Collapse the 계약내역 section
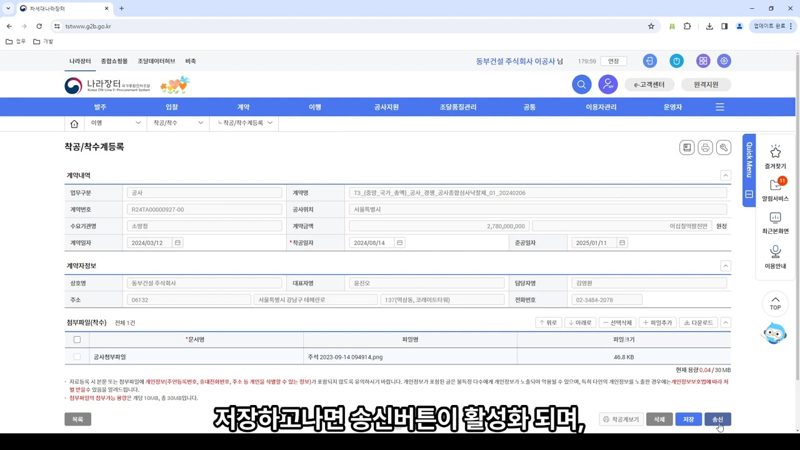Viewport: 800px width, 450px height. pyautogui.click(x=725, y=176)
